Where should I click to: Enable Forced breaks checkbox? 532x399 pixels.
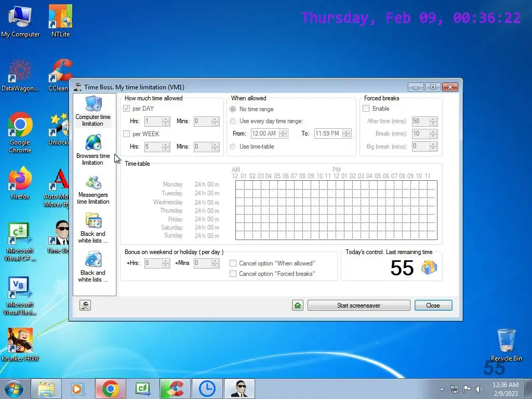tap(366, 109)
